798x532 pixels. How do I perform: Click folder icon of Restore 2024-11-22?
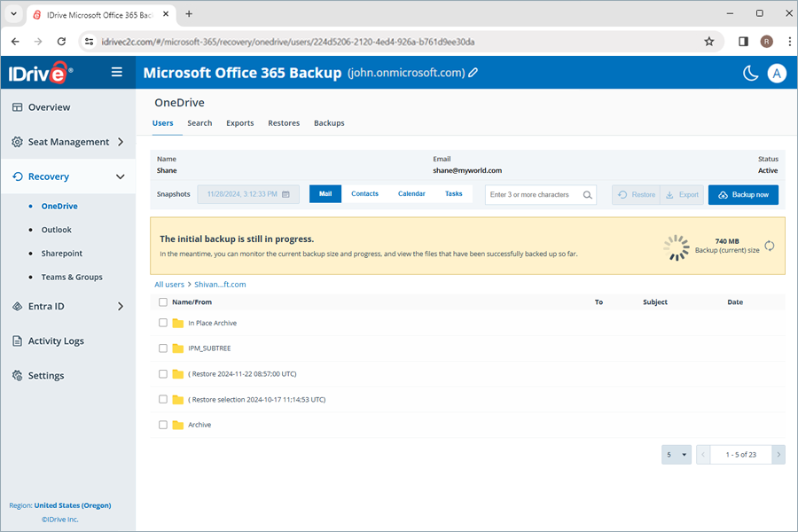pos(177,373)
